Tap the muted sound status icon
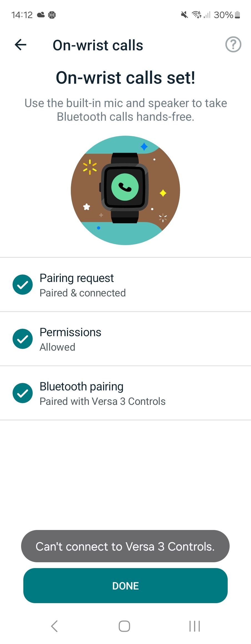This screenshot has width=251, height=644. tap(184, 15)
